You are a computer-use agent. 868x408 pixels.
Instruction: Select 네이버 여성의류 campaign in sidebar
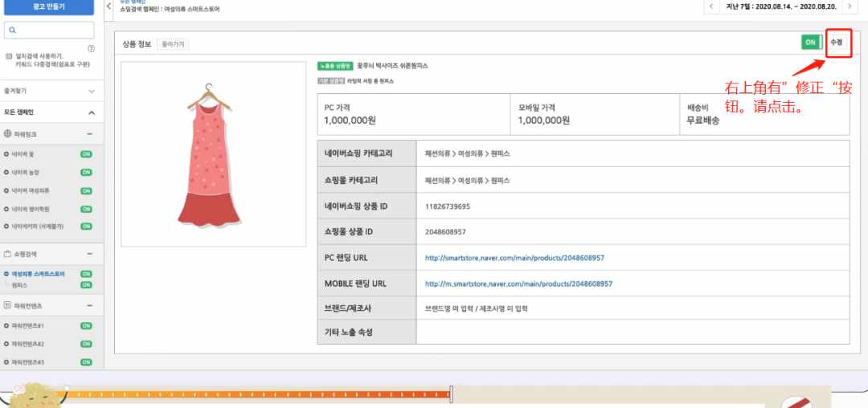coord(31,190)
